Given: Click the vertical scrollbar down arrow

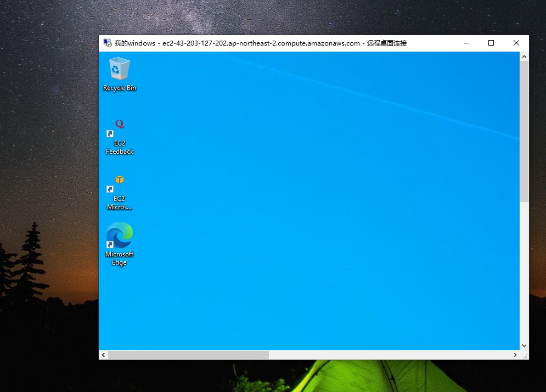Looking at the screenshot, I should click(524, 346).
